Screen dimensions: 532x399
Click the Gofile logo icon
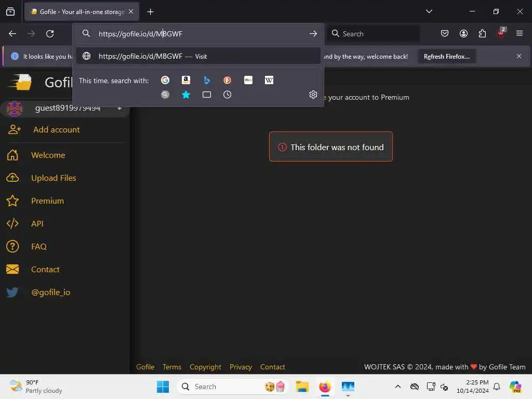click(x=21, y=82)
